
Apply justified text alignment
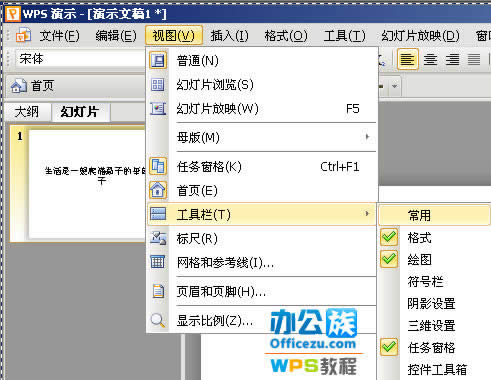(474, 60)
